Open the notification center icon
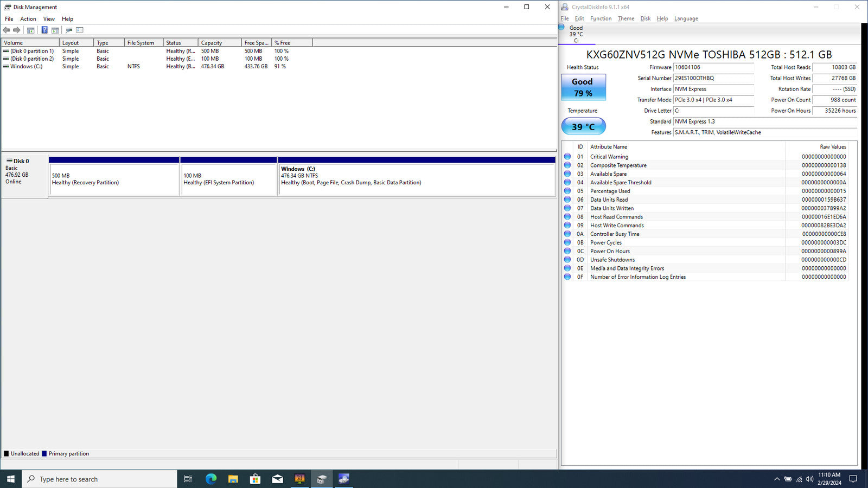Screen dimensions: 868x488 (x=853, y=479)
